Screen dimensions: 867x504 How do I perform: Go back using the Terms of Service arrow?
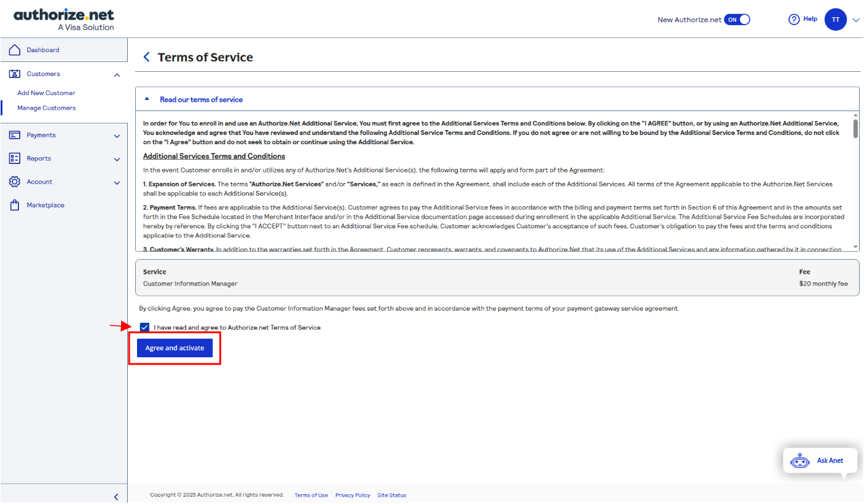tap(146, 57)
